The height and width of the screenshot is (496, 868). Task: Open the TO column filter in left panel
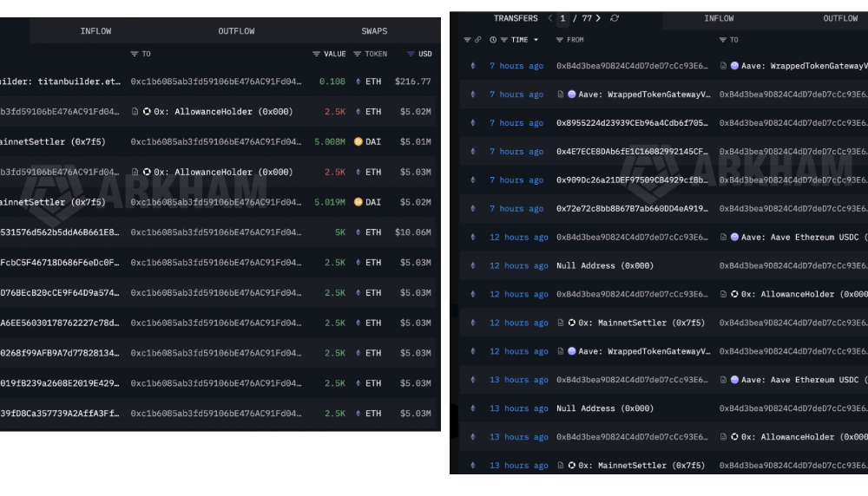(135, 54)
